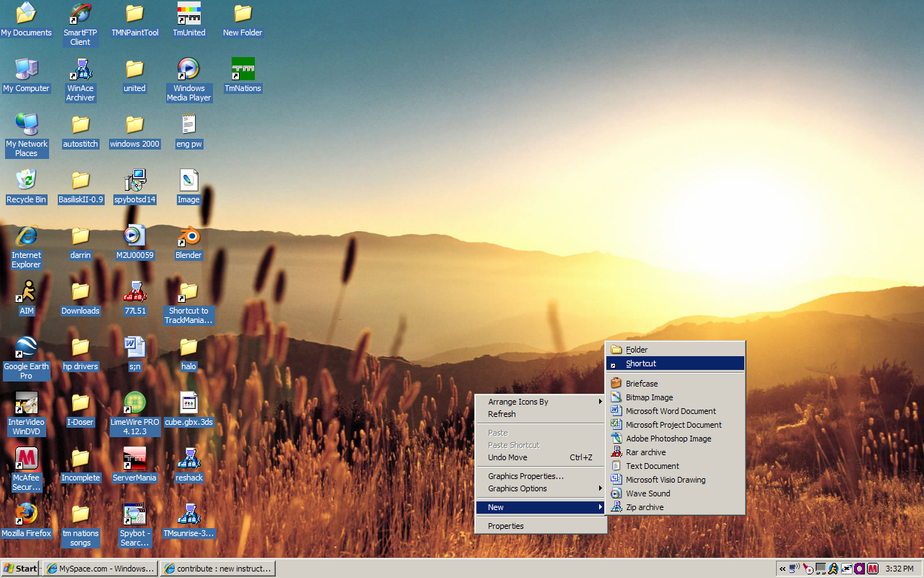Select the Mozilla Firefox shortcut
The height and width of the screenshot is (578, 924).
[x=26, y=520]
